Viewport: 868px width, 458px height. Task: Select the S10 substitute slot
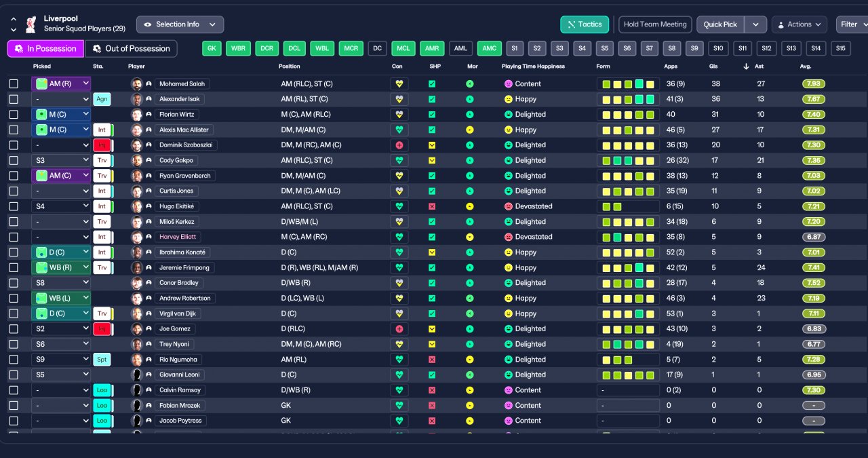point(719,49)
